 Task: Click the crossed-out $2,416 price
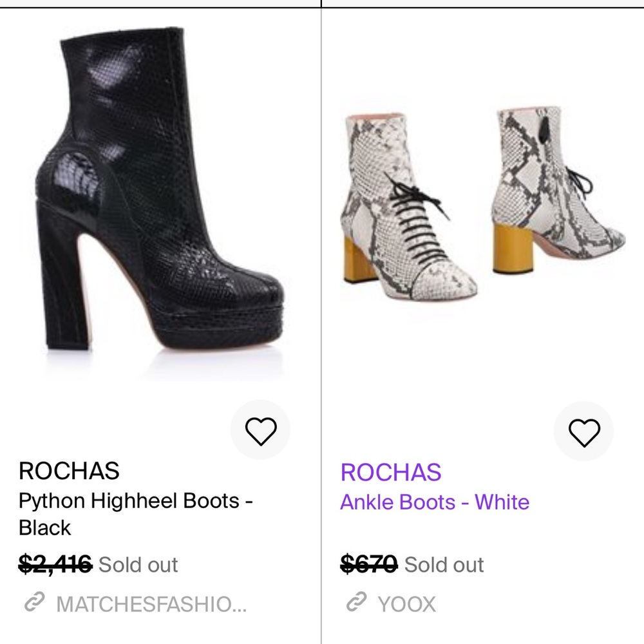pos(55,565)
